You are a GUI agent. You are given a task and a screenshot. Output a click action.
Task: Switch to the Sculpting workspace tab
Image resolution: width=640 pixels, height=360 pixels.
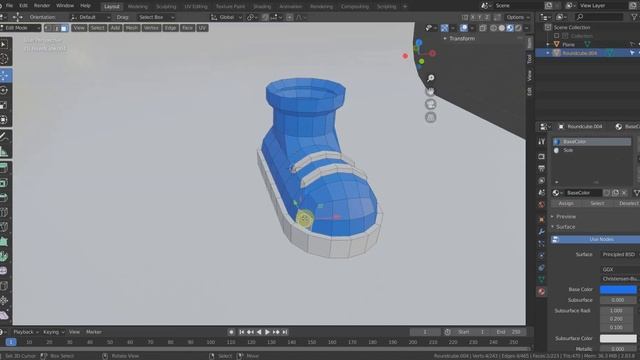[166, 7]
